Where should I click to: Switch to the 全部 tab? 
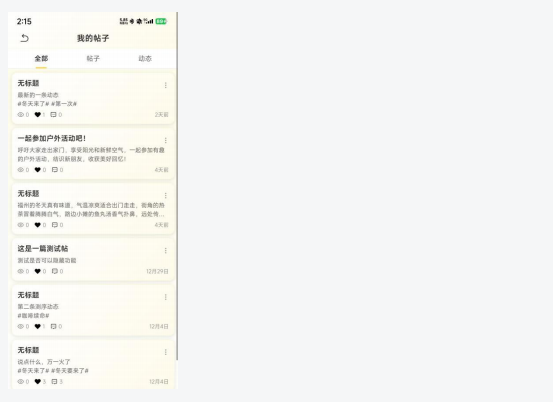41,59
